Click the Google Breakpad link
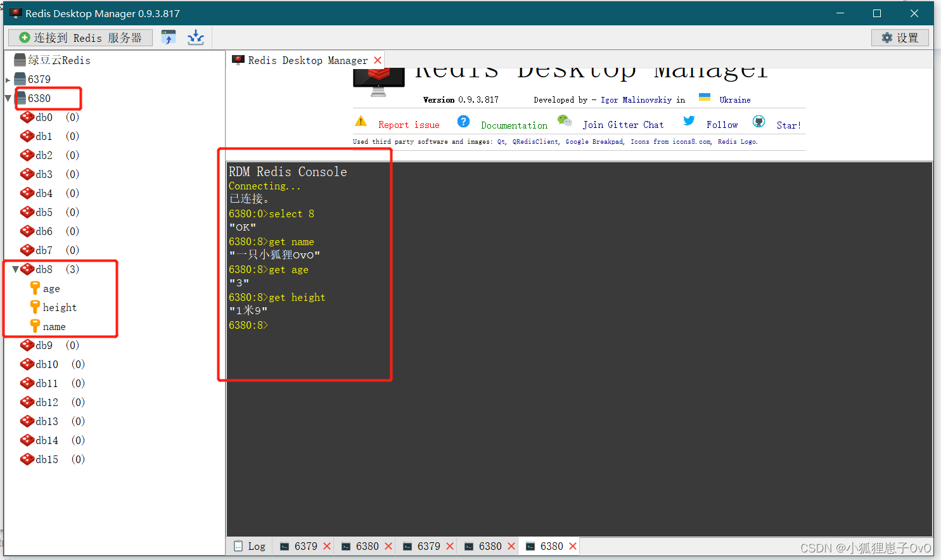Image resolution: width=941 pixels, height=560 pixels. click(594, 142)
